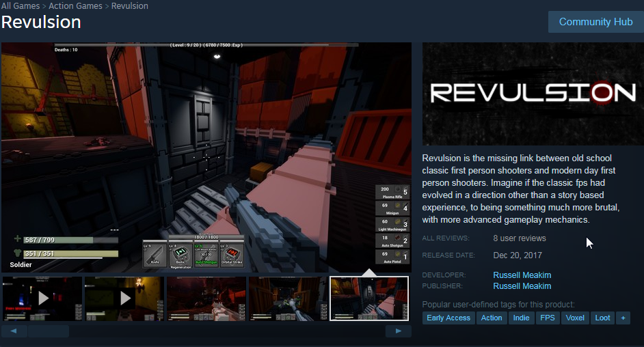Click the plus button to add tags

[x=623, y=318]
